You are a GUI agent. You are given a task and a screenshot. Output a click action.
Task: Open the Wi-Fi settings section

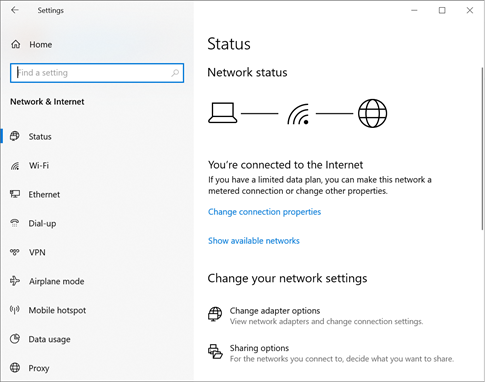click(x=39, y=166)
